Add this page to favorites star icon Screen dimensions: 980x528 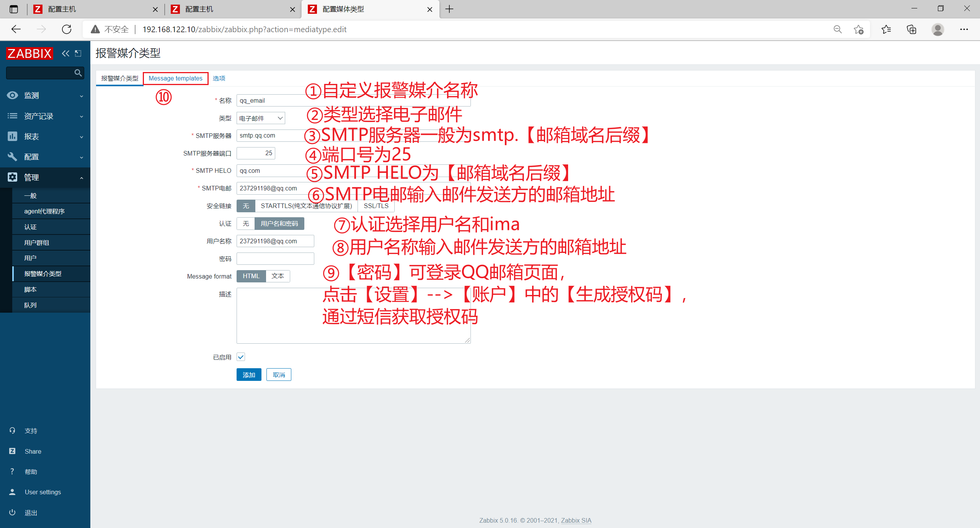(x=859, y=30)
